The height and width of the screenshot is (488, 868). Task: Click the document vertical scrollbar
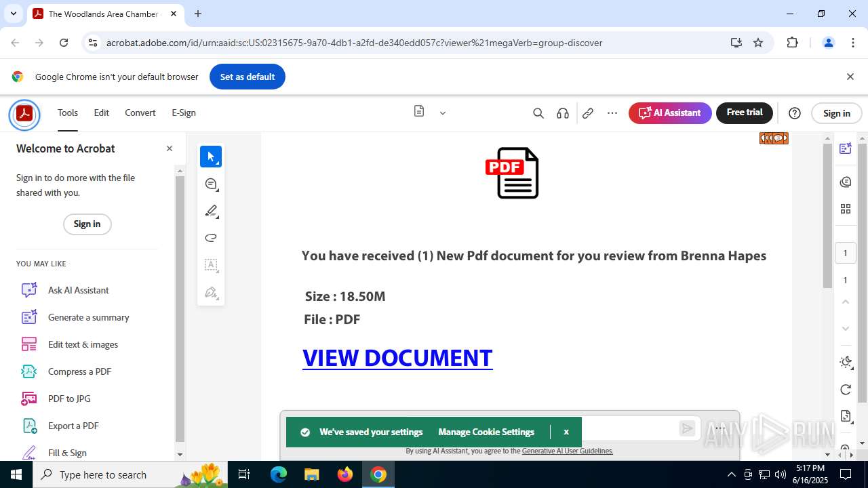[x=827, y=216]
